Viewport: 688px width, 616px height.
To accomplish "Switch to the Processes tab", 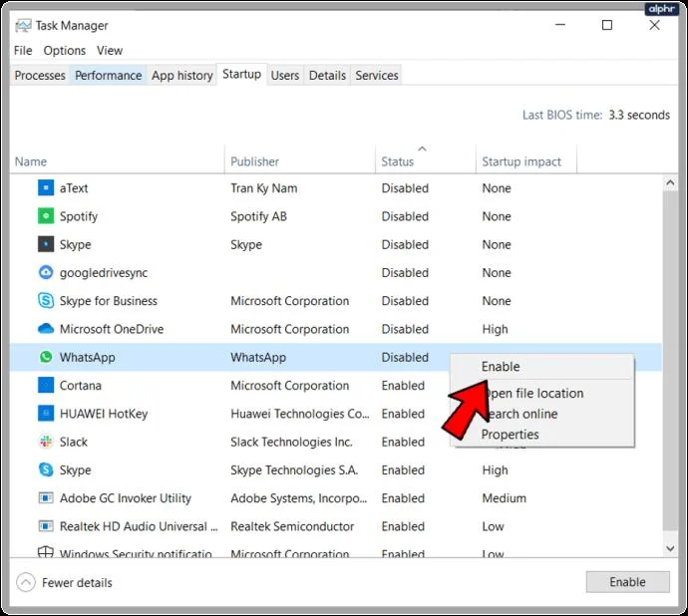I will [40, 76].
